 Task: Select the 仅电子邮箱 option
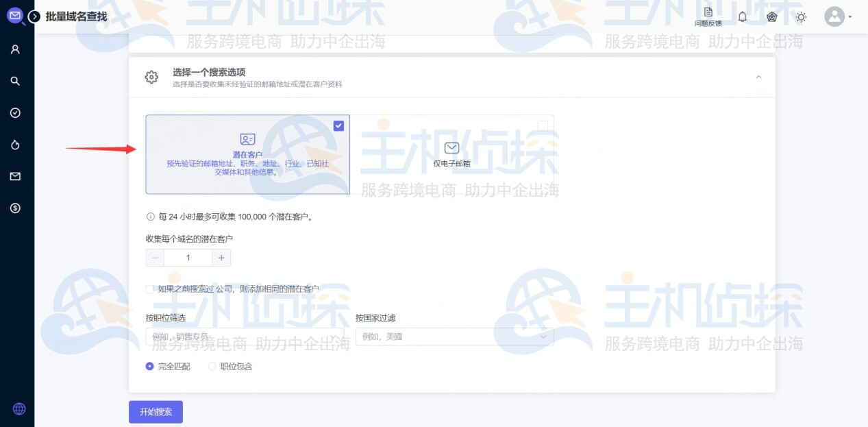tap(451, 154)
